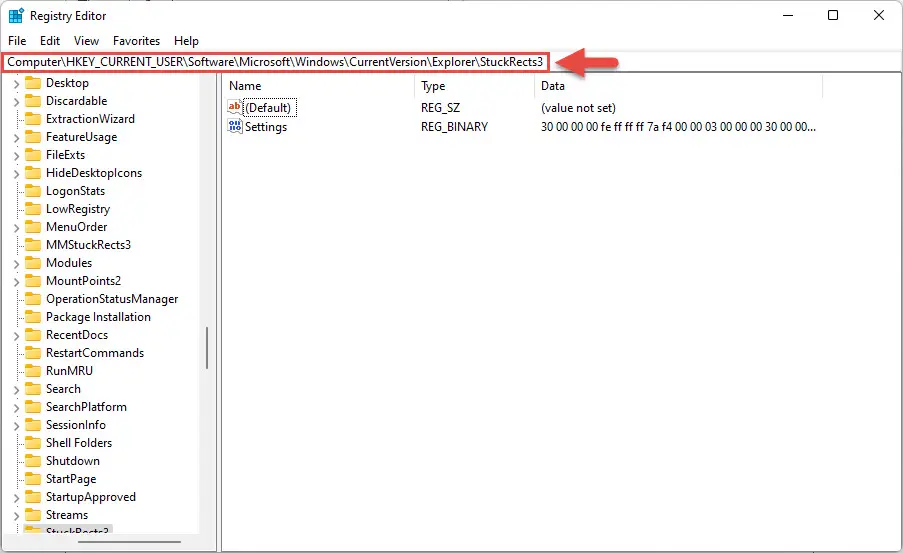Click the REG_SZ type cell

point(441,108)
